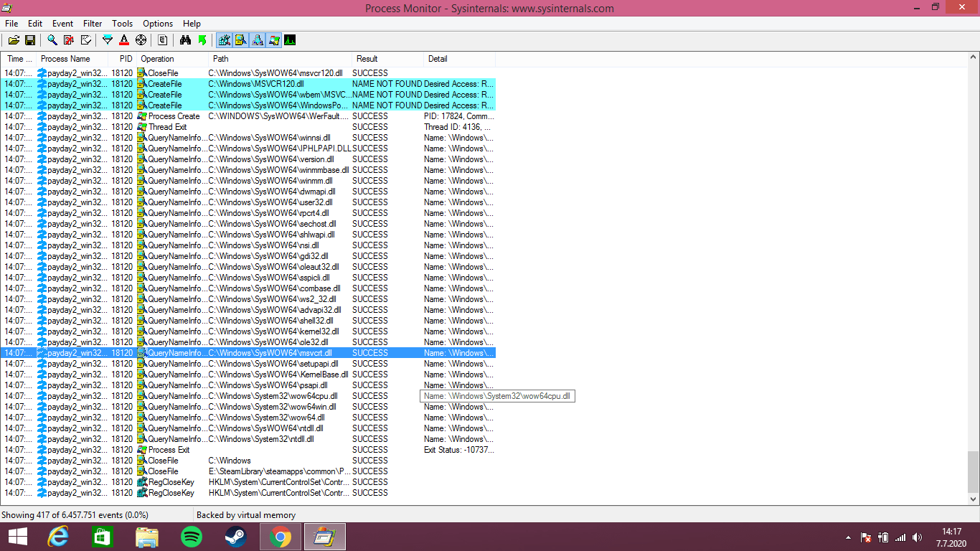Open Highlight settings via red-underlined A icon
Screen dimensions: 980x551
tap(124, 40)
